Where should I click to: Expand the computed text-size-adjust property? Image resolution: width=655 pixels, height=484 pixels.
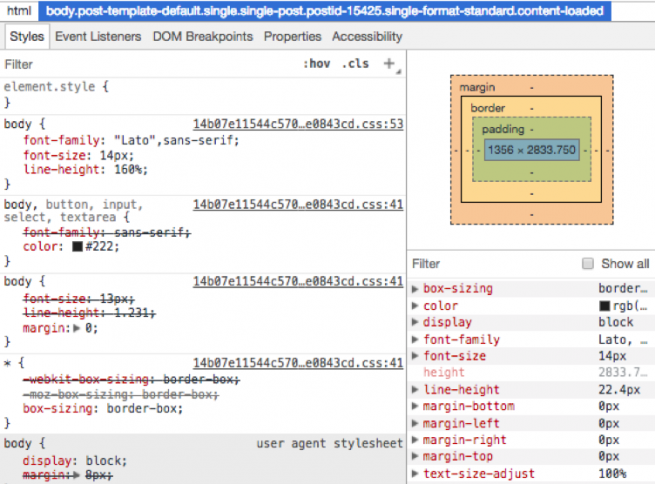click(416, 474)
